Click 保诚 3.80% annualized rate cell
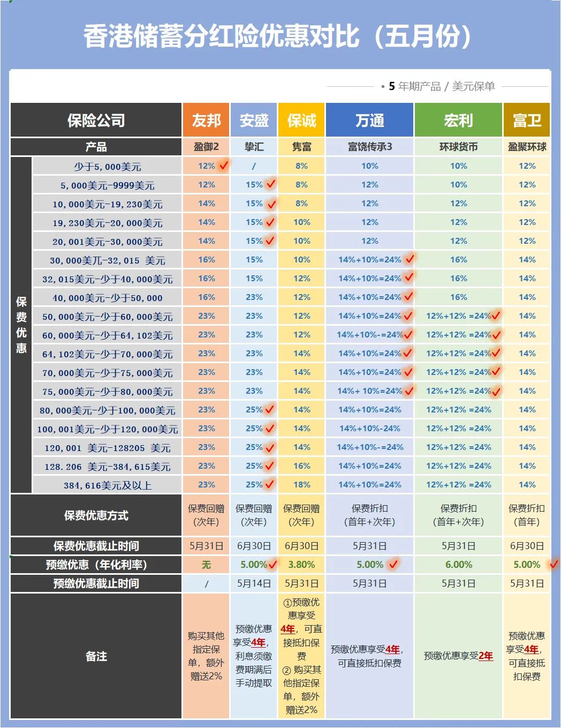Screen dimensions: 561x728 click(301, 564)
